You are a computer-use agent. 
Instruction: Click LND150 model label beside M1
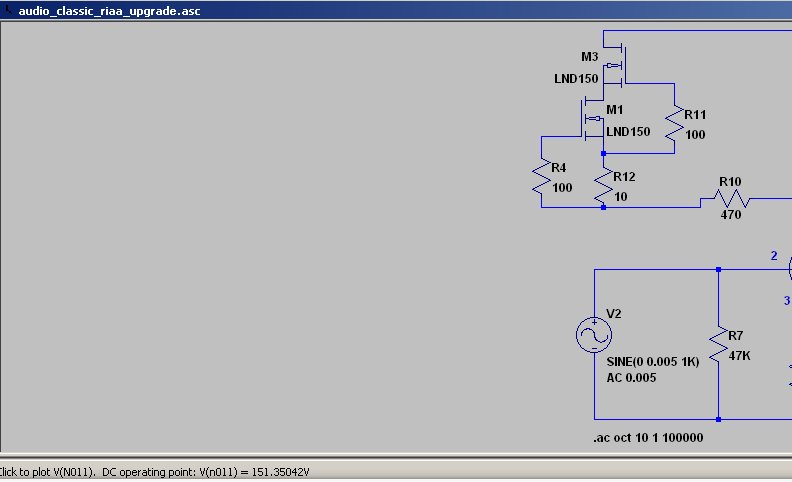(628, 132)
